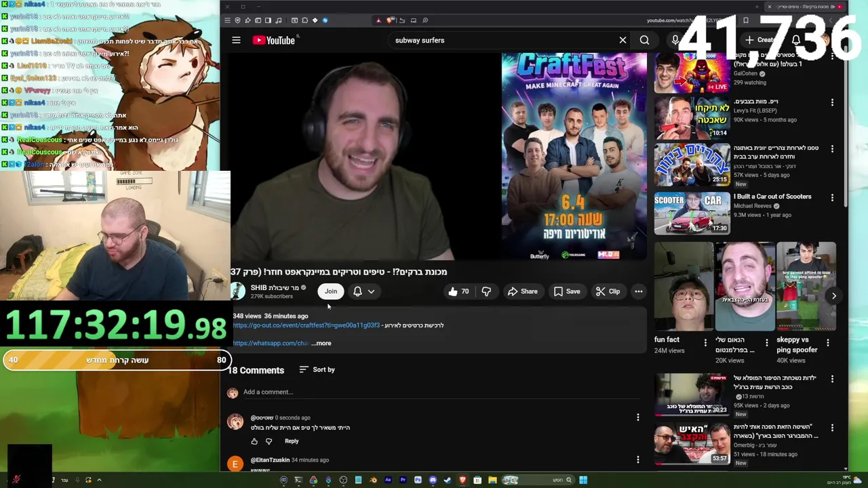Open the Levy's Fit video thumbnail
Image resolution: width=868 pixels, height=488 pixels.
(x=692, y=118)
